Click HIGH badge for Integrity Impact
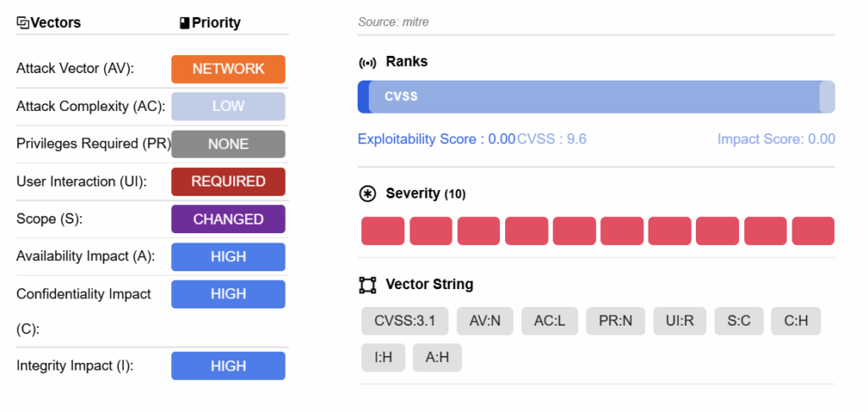 (228, 366)
